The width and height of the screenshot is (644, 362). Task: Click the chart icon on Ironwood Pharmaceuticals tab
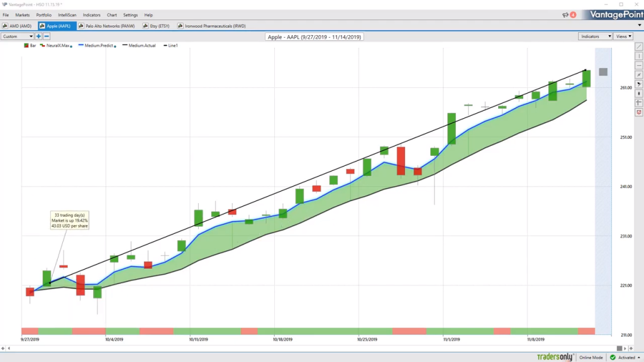click(x=180, y=26)
